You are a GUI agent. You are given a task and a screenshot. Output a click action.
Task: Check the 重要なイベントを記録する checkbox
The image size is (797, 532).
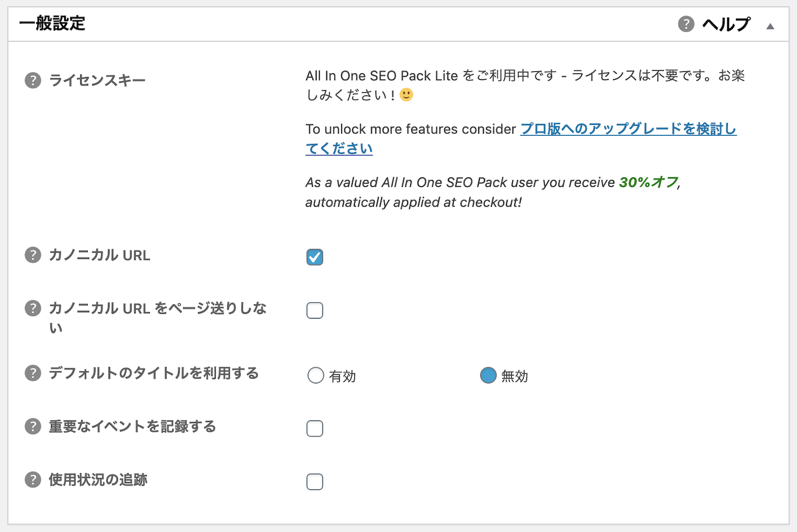click(315, 428)
